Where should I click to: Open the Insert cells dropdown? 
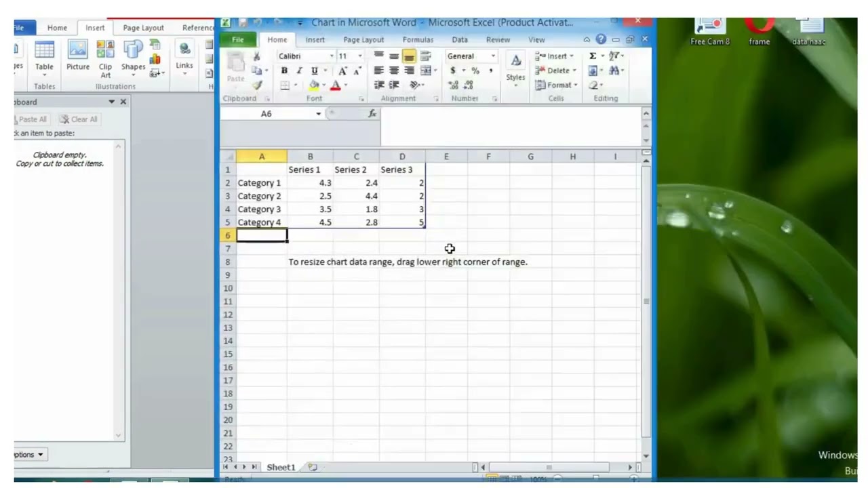click(572, 56)
